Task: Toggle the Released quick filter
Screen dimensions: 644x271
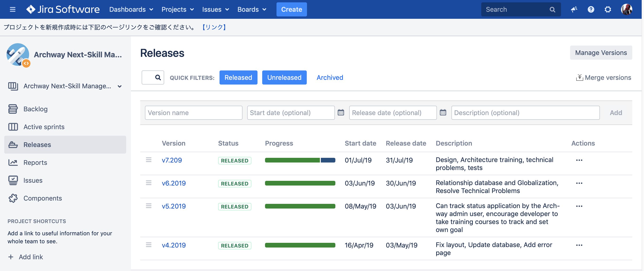Action: (x=238, y=77)
